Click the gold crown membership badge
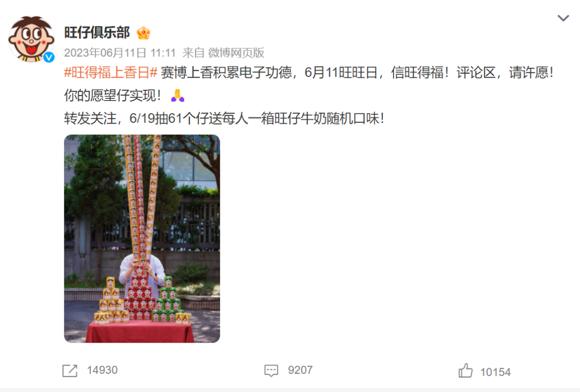 click(143, 33)
